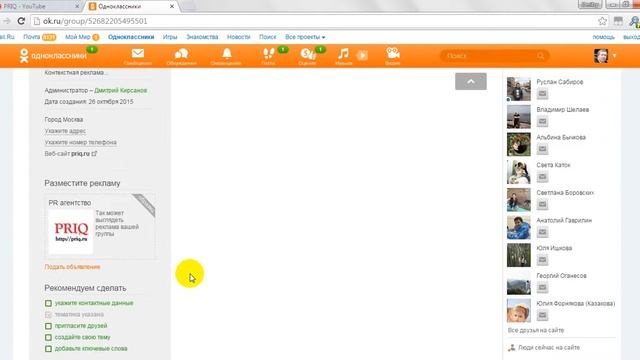Check укажите контактные данные checkbox

click(48, 303)
